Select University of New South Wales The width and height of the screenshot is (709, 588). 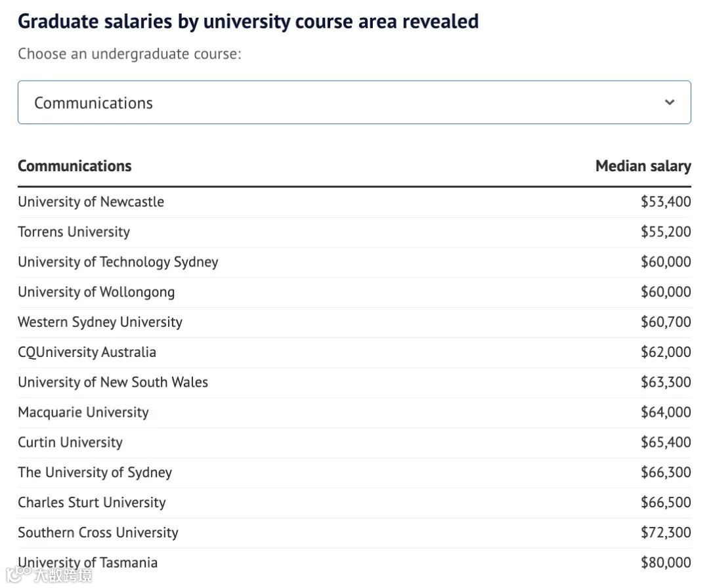[112, 383]
